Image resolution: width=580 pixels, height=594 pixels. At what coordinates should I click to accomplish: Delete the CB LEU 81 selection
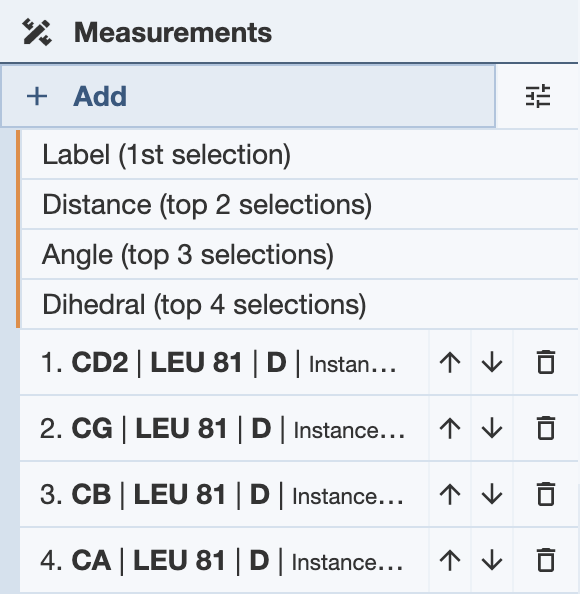point(546,494)
